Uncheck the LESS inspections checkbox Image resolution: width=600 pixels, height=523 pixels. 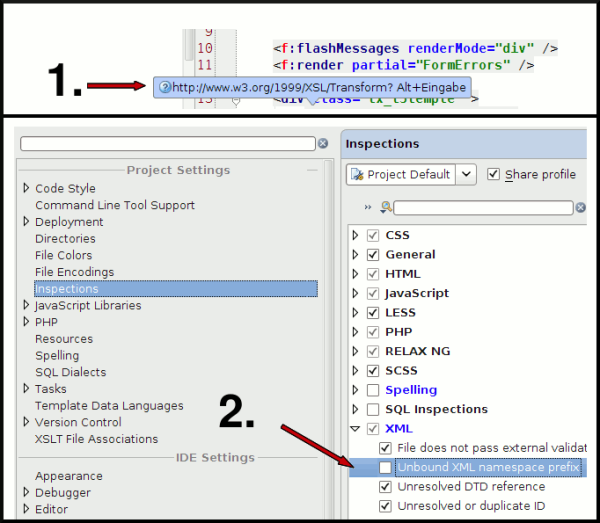[373, 313]
